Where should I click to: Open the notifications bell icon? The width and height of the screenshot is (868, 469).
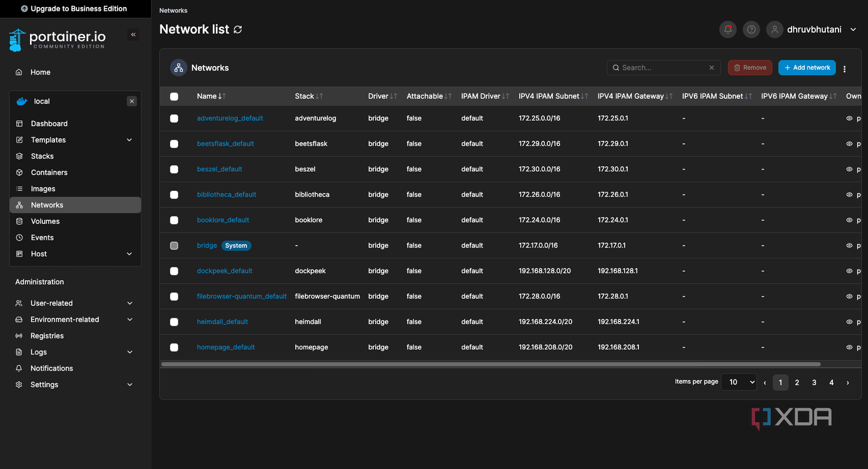[728, 29]
